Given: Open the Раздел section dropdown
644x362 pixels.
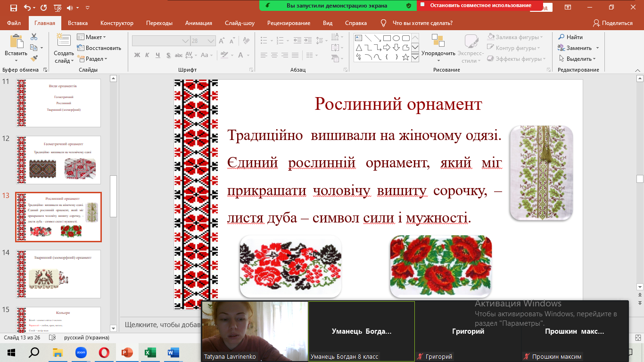Looking at the screenshot, I should pos(92,59).
